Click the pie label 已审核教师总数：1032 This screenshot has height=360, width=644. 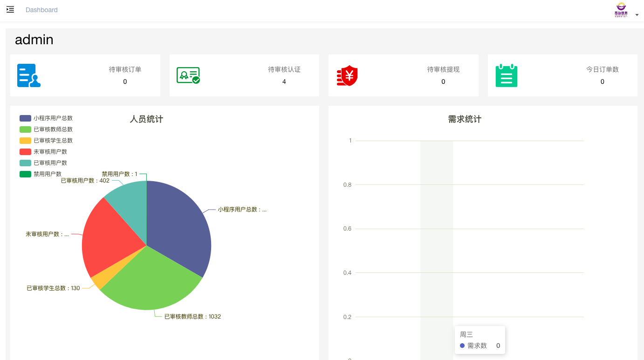[192, 317]
